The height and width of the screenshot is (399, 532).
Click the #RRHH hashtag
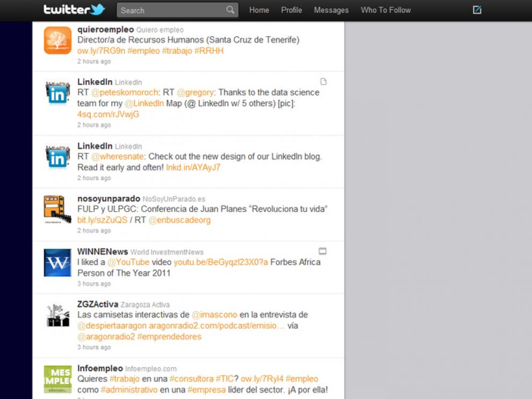point(209,51)
